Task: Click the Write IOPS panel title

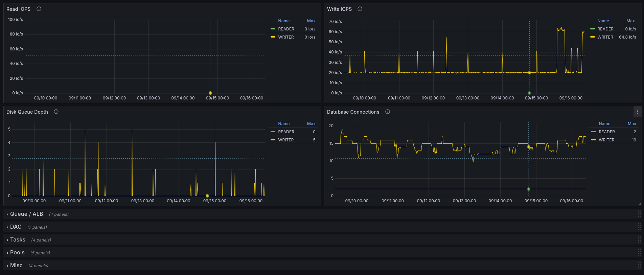Action: pyautogui.click(x=339, y=9)
